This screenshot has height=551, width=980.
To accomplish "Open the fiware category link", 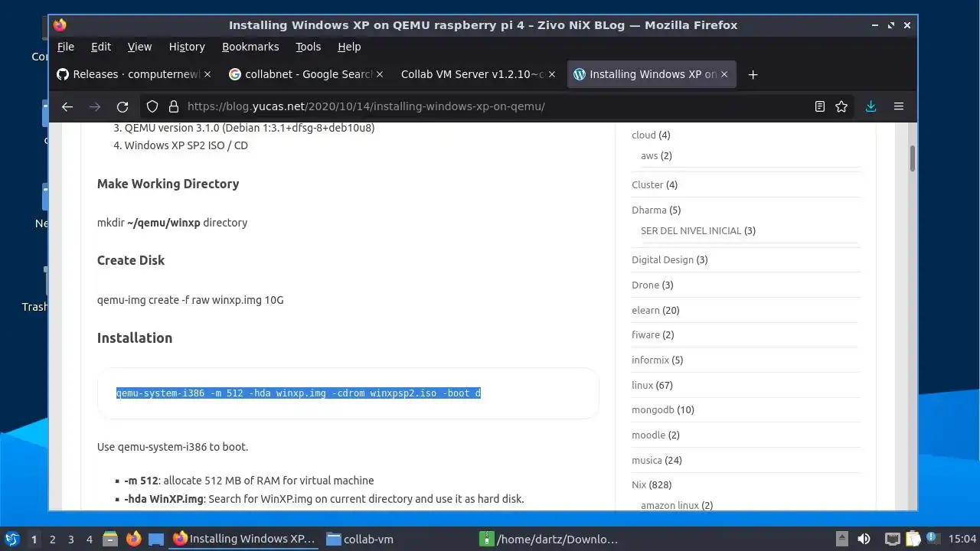I will tap(645, 334).
